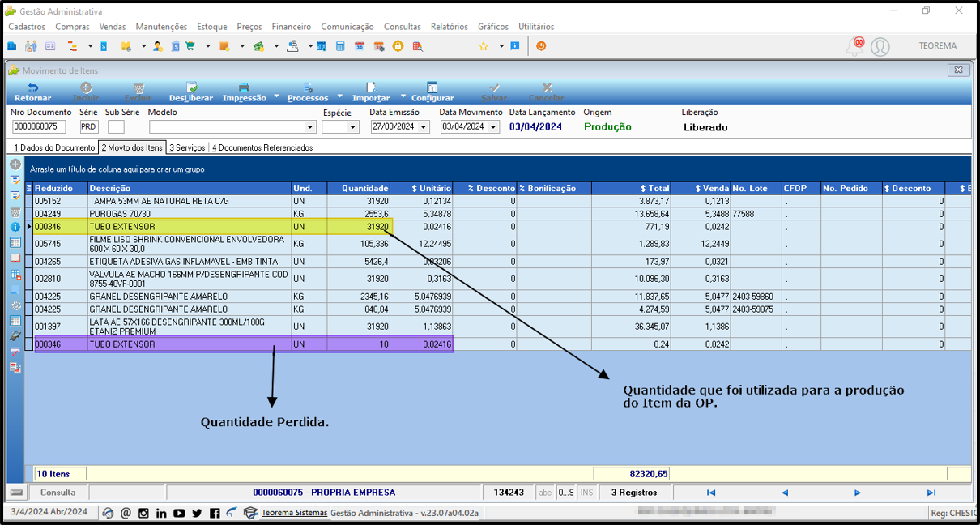The height and width of the screenshot is (525, 980).
Task: Click the Consulta button at bottom
Action: pos(58,493)
